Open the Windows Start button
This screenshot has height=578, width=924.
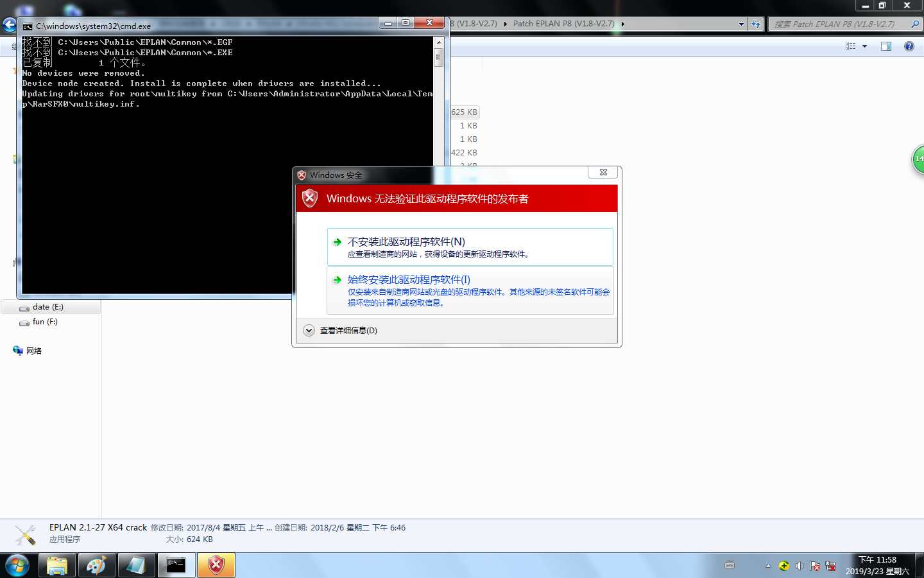pos(17,565)
